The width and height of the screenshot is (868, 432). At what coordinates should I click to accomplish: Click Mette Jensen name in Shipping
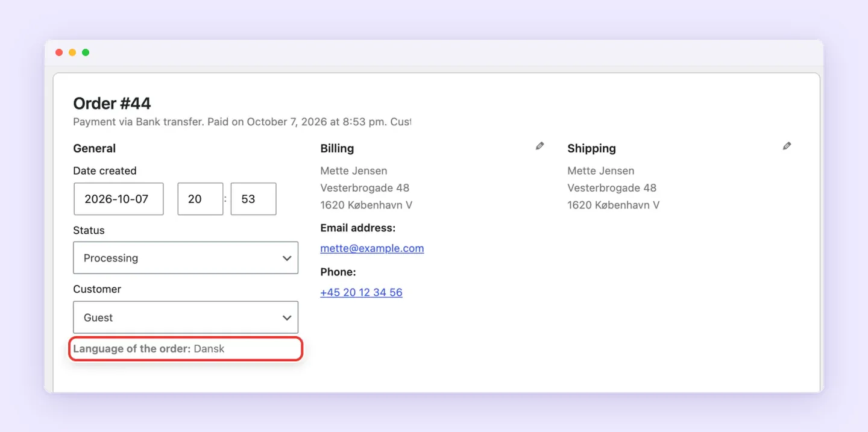point(601,171)
